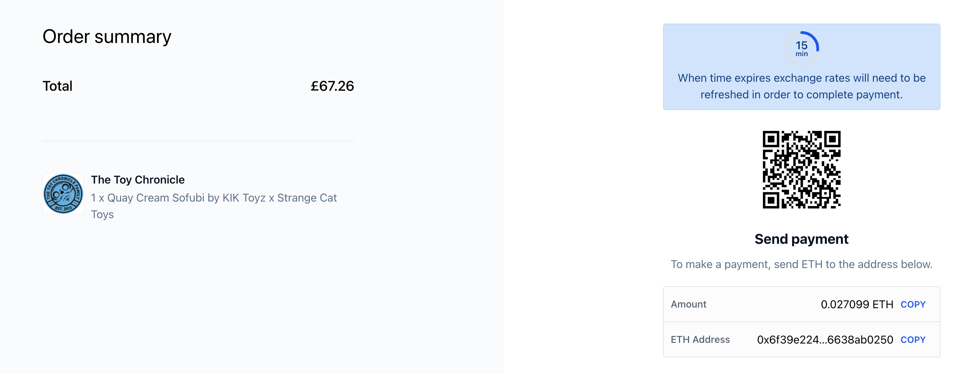Click the top-left QR finder square
This screenshot has width=980, height=374.
click(771, 140)
